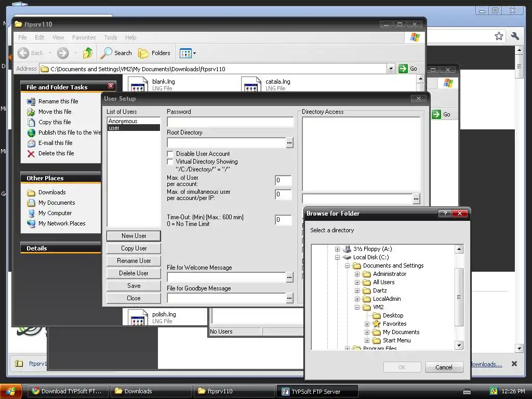Open the Help menu
Screen dimensions: 532x399
click(x=130, y=37)
